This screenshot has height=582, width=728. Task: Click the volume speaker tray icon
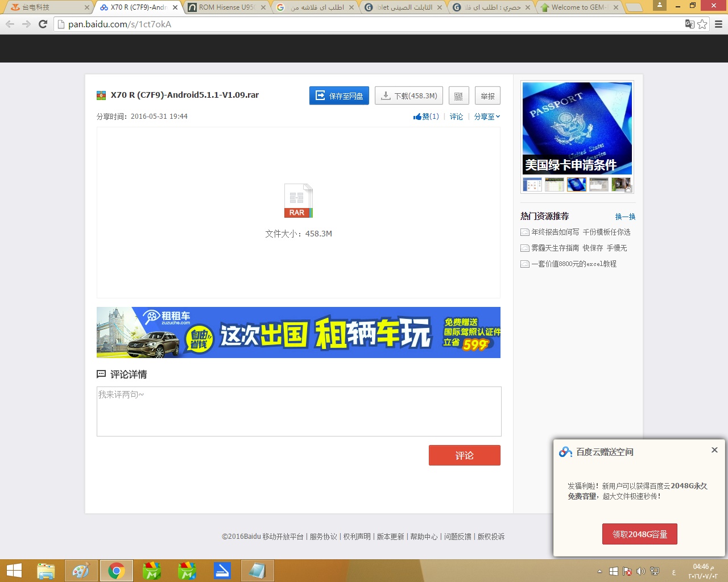(x=641, y=571)
